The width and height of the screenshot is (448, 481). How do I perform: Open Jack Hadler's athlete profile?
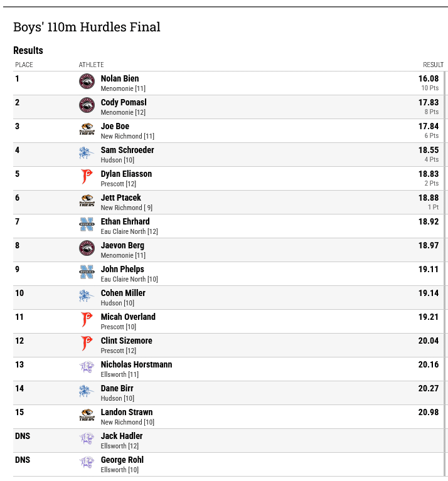[122, 436]
